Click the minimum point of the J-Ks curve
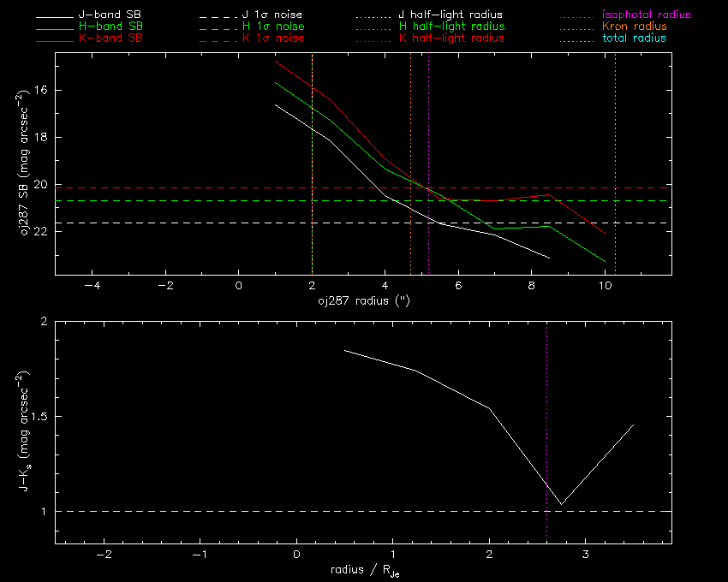 [x=561, y=504]
